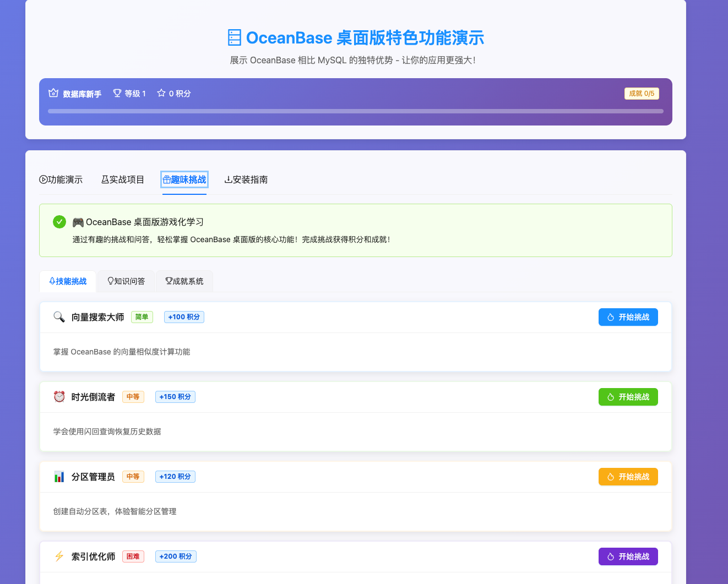Start the 向量搜索大师 challenge
Image resolution: width=728 pixels, height=584 pixels.
tap(628, 317)
